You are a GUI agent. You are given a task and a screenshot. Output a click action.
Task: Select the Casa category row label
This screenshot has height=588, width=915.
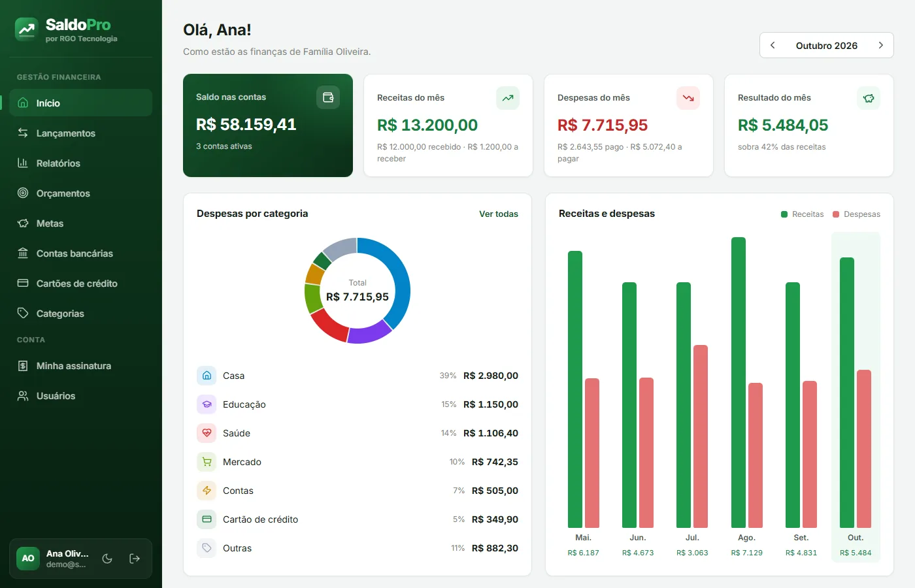[233, 376]
